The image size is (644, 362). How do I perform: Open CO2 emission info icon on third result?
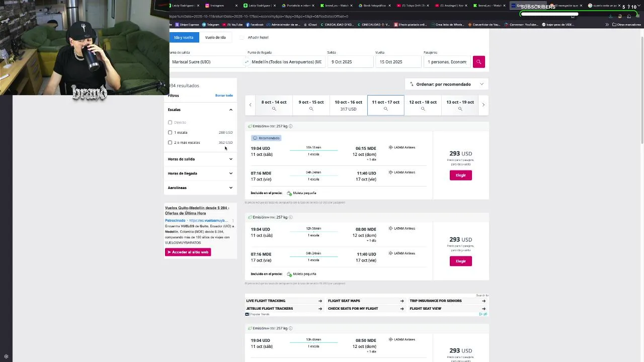pyautogui.click(x=290, y=328)
